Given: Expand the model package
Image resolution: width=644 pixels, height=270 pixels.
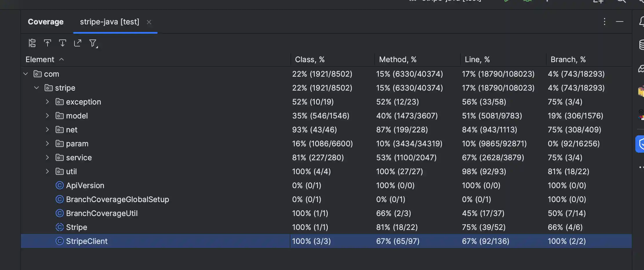Looking at the screenshot, I should pos(47,116).
